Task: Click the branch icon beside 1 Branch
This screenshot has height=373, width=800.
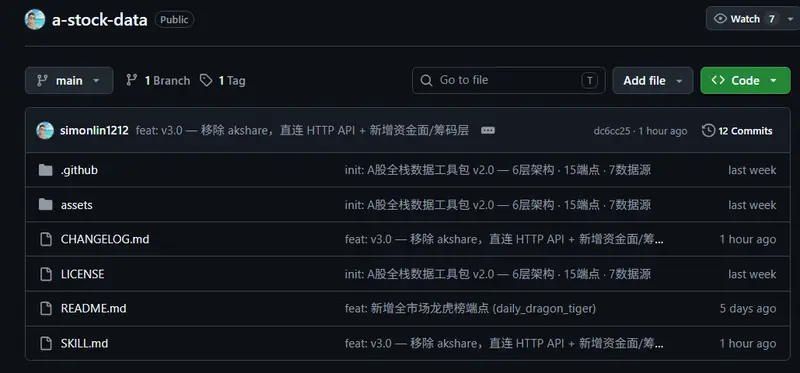Action: point(132,80)
